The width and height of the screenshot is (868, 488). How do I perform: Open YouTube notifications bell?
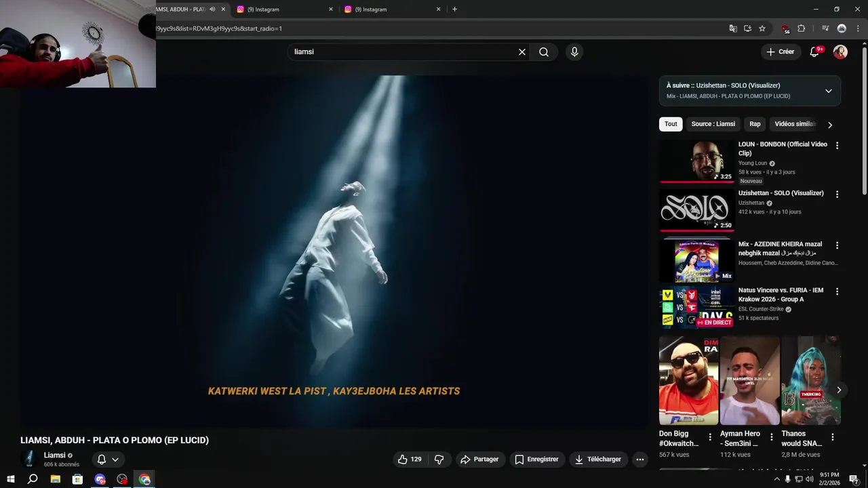pyautogui.click(x=815, y=52)
